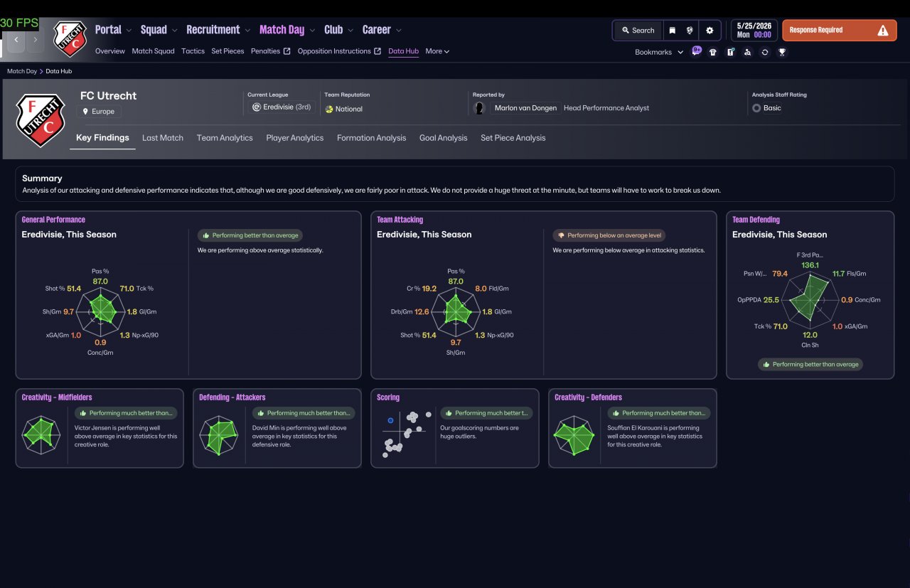Click the General Performance radar chart
Image resolution: width=910 pixels, height=588 pixels.
100,311
